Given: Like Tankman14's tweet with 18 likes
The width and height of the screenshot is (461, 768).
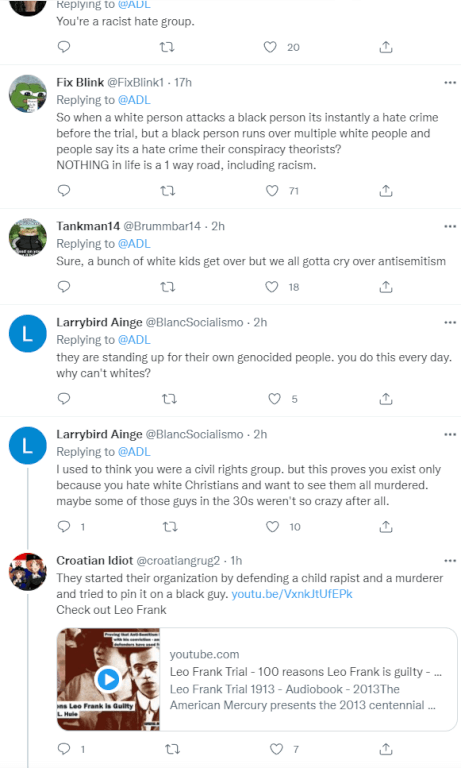Looking at the screenshot, I should pyautogui.click(x=272, y=287).
